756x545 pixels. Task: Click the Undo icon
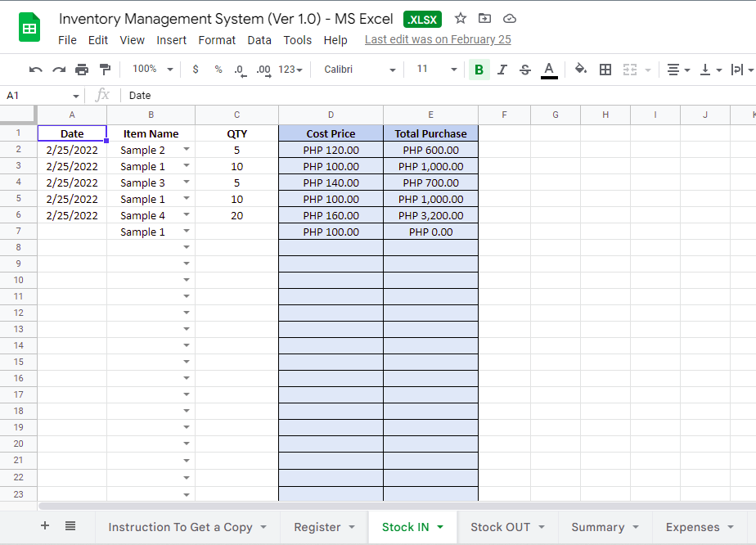tap(35, 70)
